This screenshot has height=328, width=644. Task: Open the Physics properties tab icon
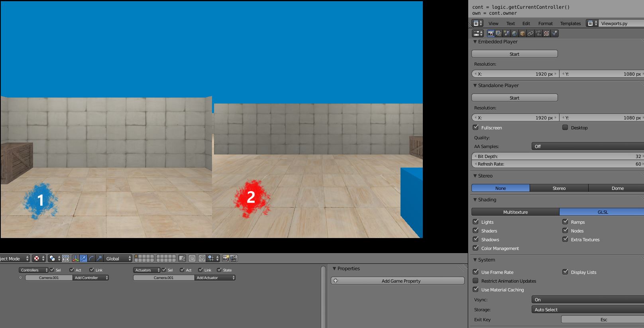[x=554, y=33]
